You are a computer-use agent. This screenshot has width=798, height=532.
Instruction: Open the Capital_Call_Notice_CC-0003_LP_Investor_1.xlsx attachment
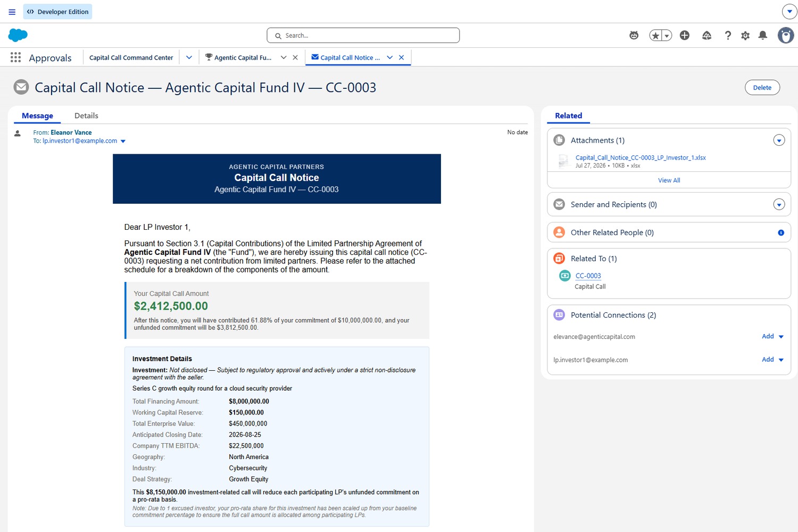(641, 157)
